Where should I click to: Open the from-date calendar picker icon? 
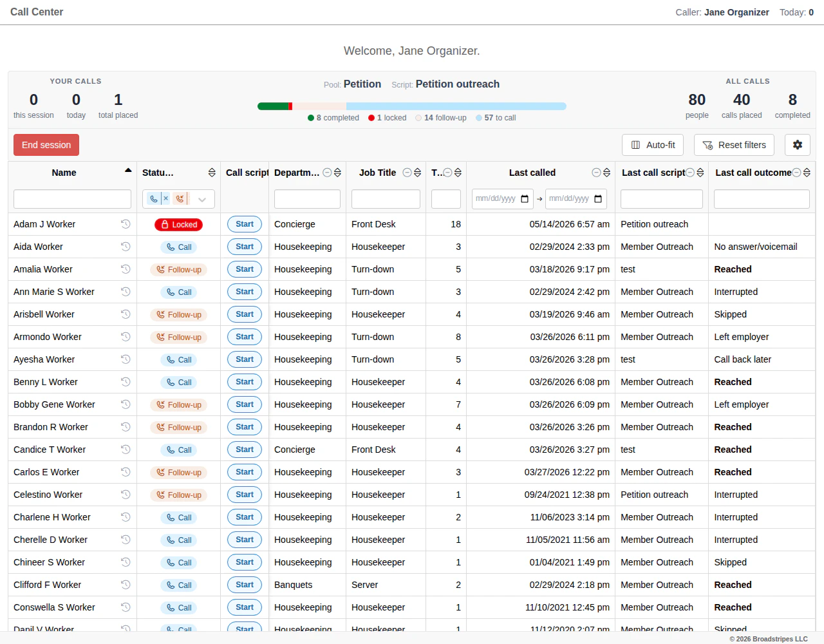click(x=525, y=199)
